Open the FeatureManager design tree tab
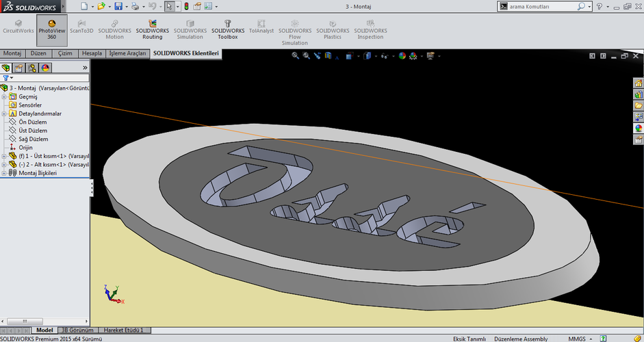644x342 pixels. coord(5,68)
